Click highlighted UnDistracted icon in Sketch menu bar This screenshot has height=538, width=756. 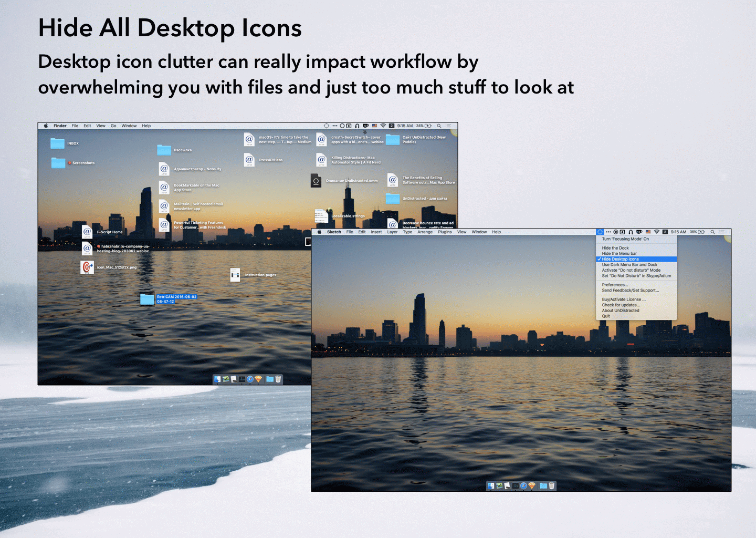point(600,232)
